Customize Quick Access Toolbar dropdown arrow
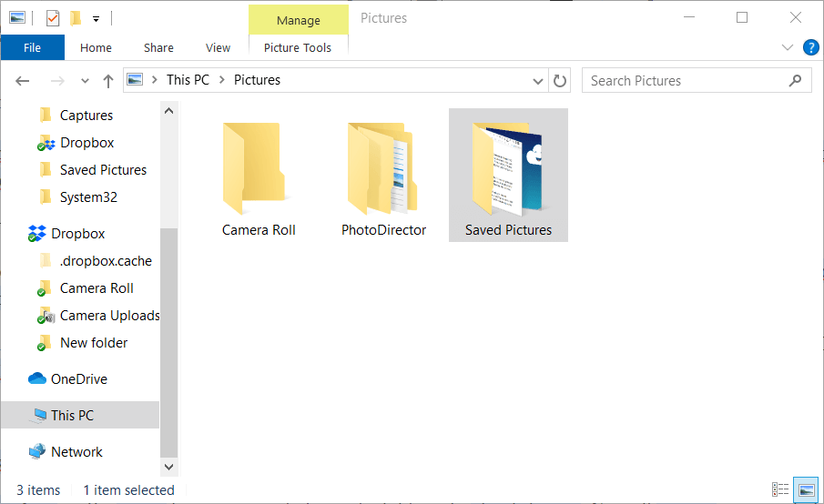This screenshot has height=504, width=824. tap(96, 19)
